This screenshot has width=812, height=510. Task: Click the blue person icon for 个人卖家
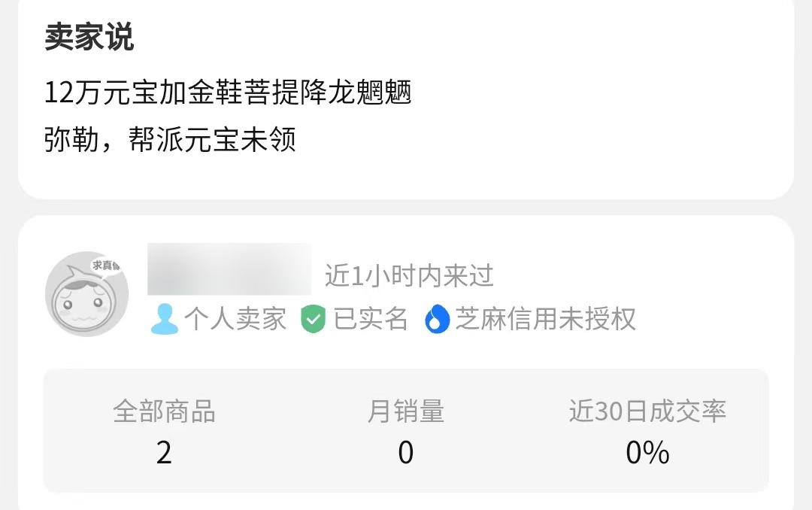point(164,320)
